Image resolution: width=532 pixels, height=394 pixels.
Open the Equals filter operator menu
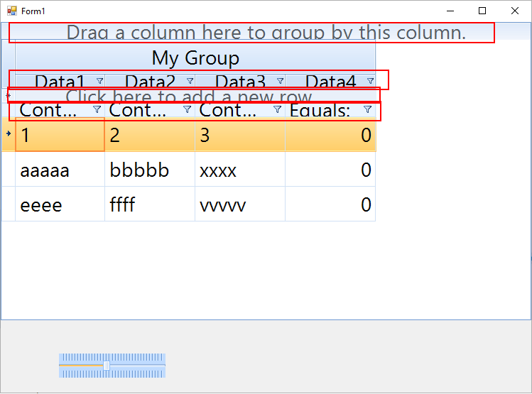click(x=367, y=109)
